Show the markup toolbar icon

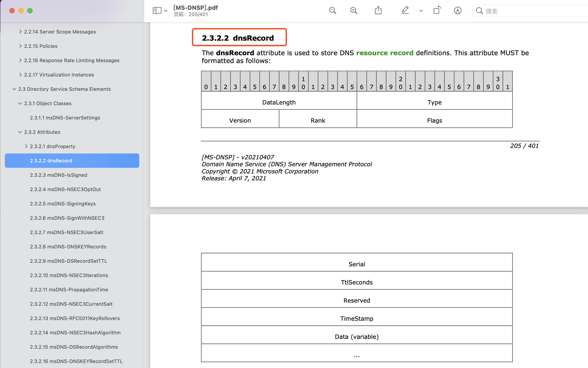(457, 11)
